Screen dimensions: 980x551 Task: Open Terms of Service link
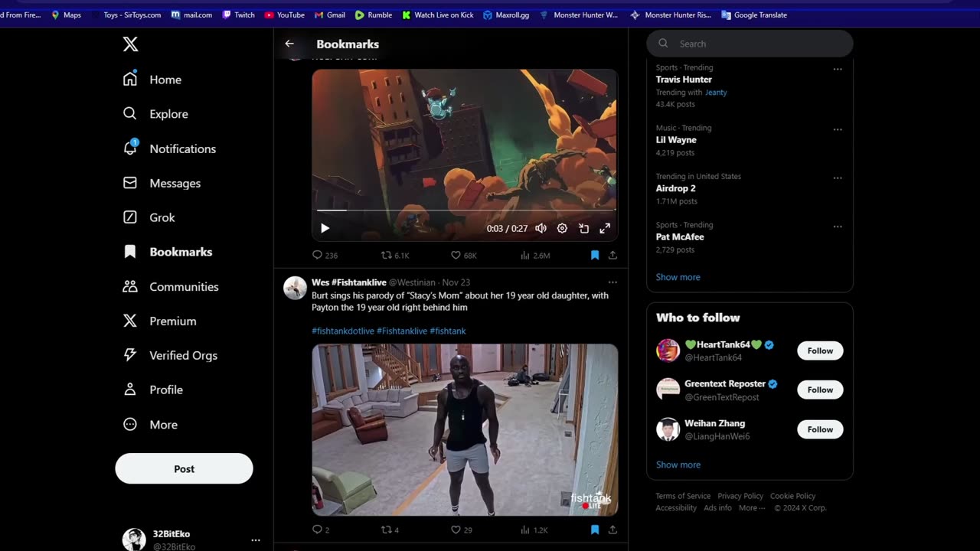pos(683,496)
